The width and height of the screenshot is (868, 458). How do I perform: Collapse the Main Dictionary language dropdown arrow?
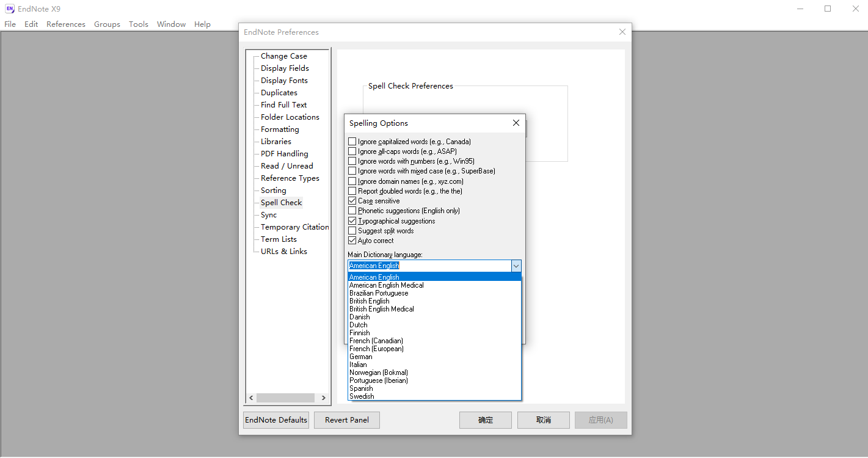tap(516, 266)
